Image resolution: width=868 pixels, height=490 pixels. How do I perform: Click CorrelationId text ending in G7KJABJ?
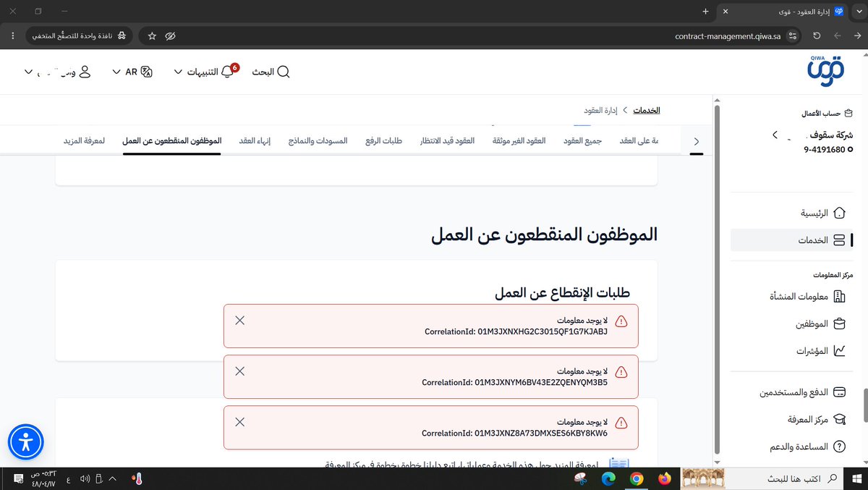(516, 332)
